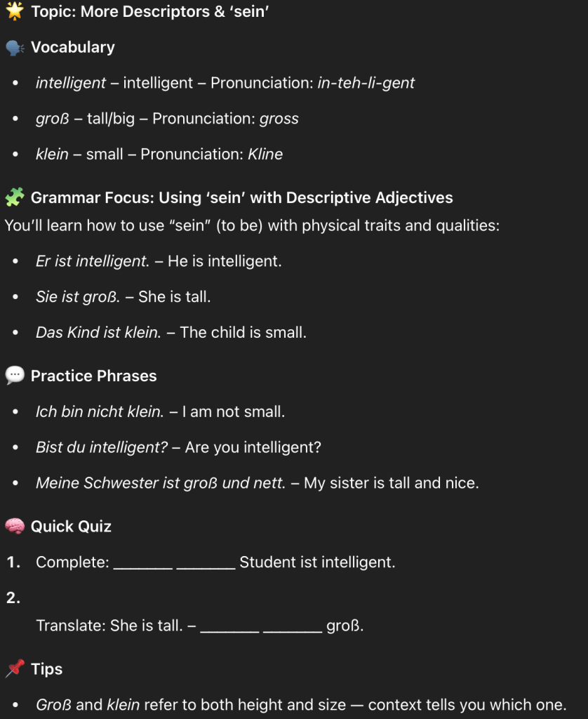The image size is (588, 719).
Task: Click the blank directly before 'groß.'
Action: pyautogui.click(x=293, y=626)
